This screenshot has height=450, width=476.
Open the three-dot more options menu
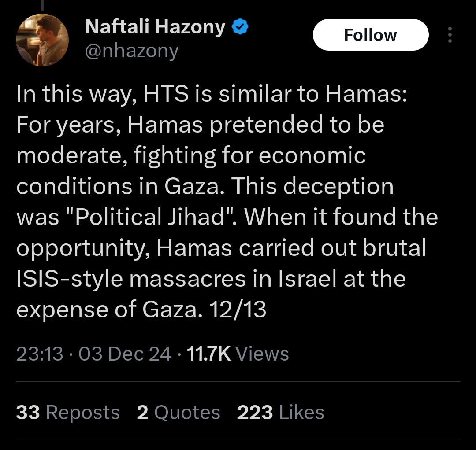pyautogui.click(x=450, y=35)
